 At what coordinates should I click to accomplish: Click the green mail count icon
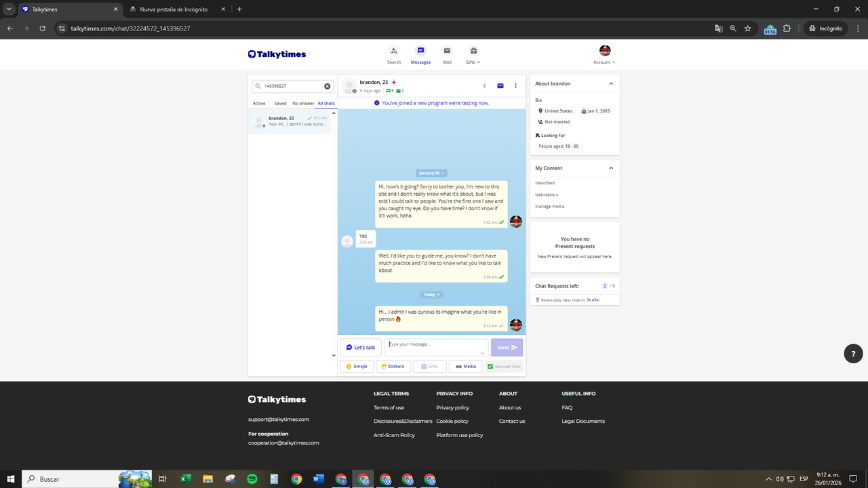tap(399, 91)
